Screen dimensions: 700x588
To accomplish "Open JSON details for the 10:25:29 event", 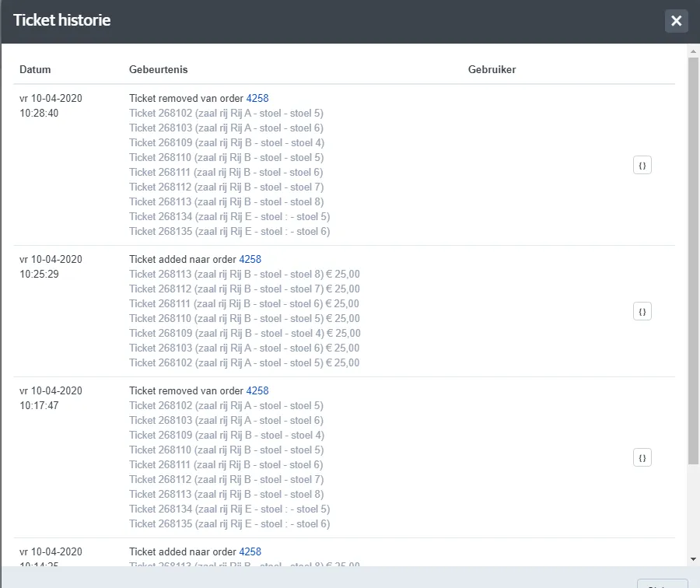I will coord(642,312).
